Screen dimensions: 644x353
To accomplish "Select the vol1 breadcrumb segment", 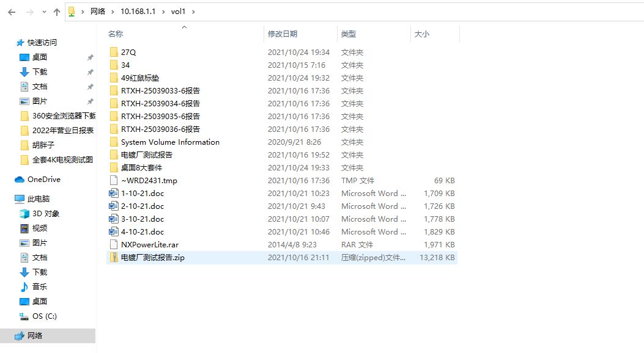I will pos(178,12).
